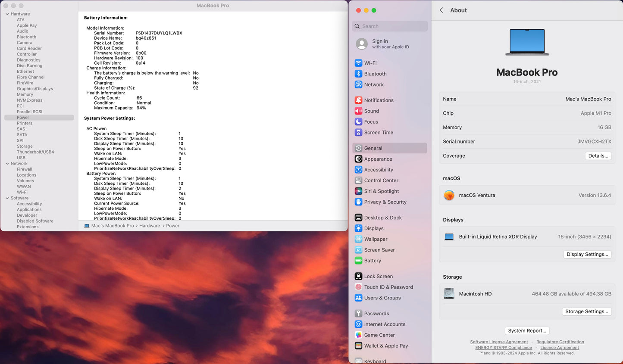The height and width of the screenshot is (364, 623).
Task: Open the Passwords key icon
Action: point(358,314)
